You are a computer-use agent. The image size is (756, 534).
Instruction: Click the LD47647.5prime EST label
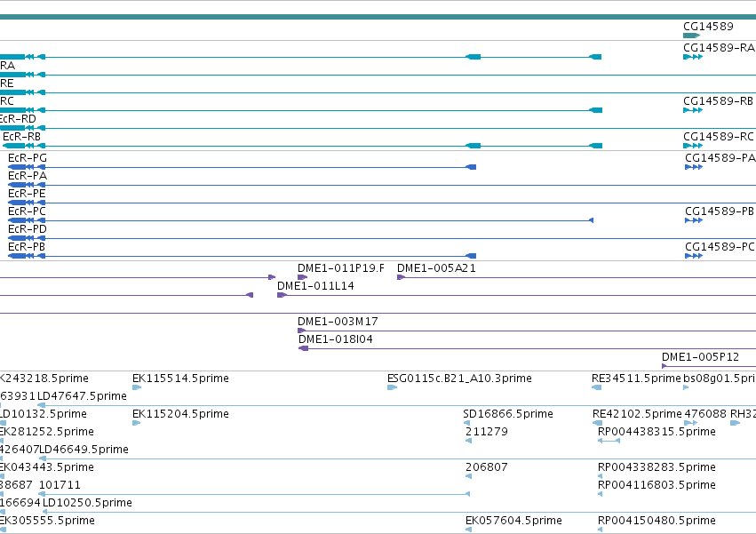pyautogui.click(x=82, y=396)
